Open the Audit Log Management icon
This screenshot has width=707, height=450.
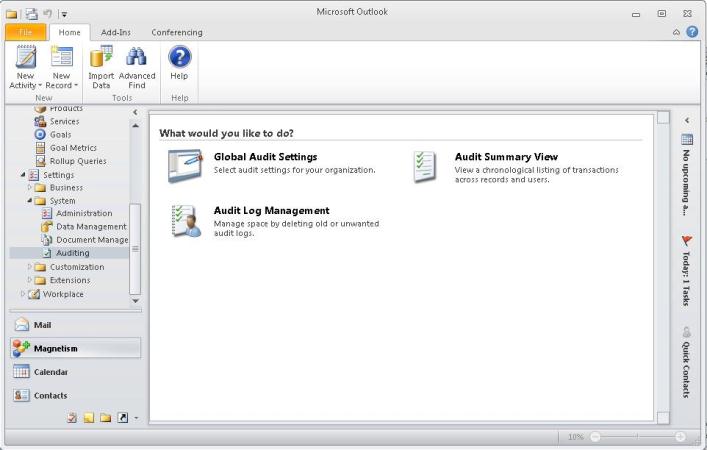(185, 220)
